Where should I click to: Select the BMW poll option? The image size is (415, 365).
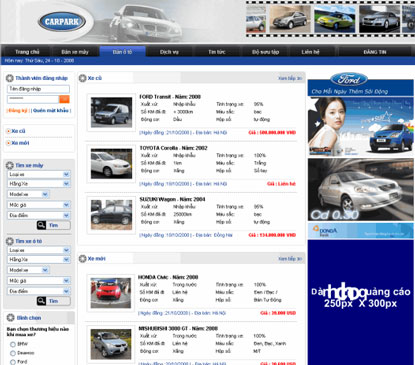(13, 344)
